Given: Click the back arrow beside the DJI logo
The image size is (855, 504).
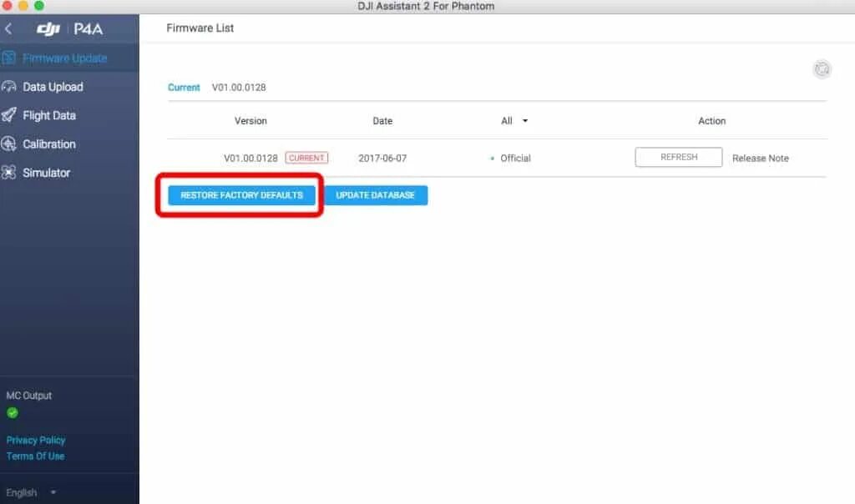Looking at the screenshot, I should tap(8, 28).
